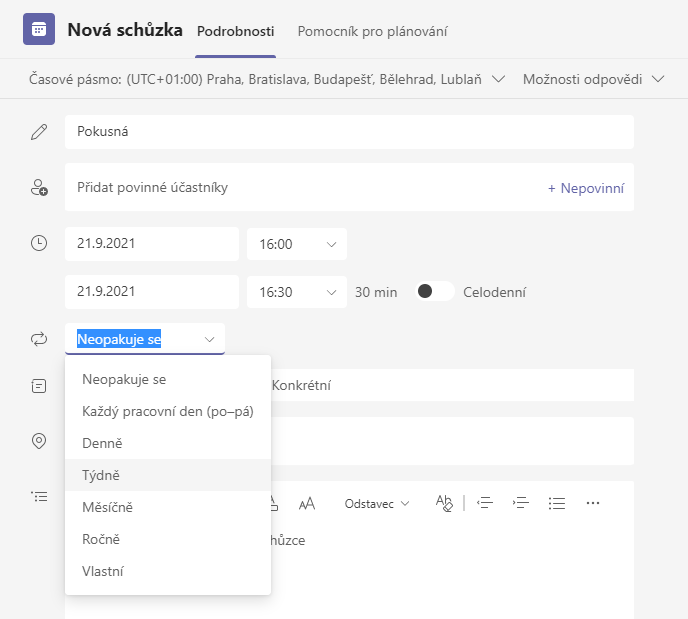Increase indent in the description editor
Screen dimensions: 688x619
[521, 503]
